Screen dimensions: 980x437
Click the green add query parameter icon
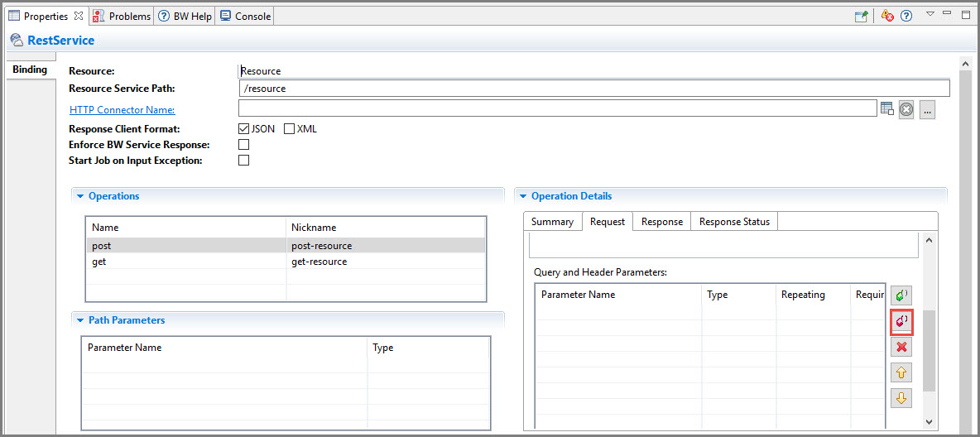[x=901, y=295]
